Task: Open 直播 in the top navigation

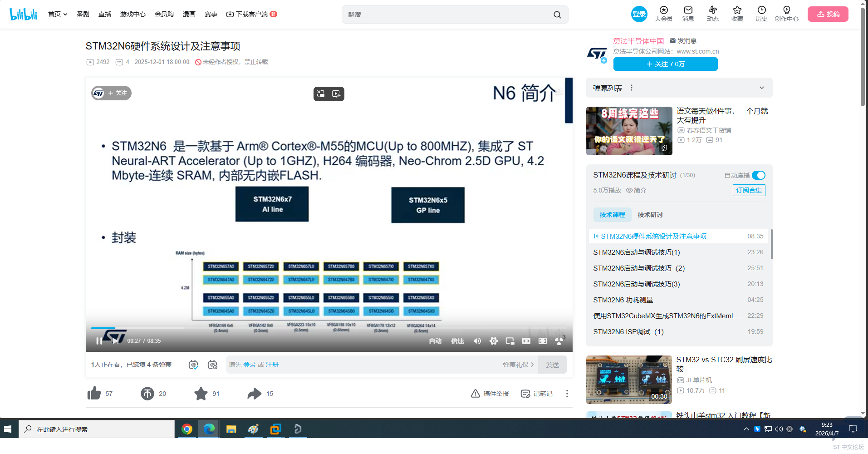Action: pos(105,14)
